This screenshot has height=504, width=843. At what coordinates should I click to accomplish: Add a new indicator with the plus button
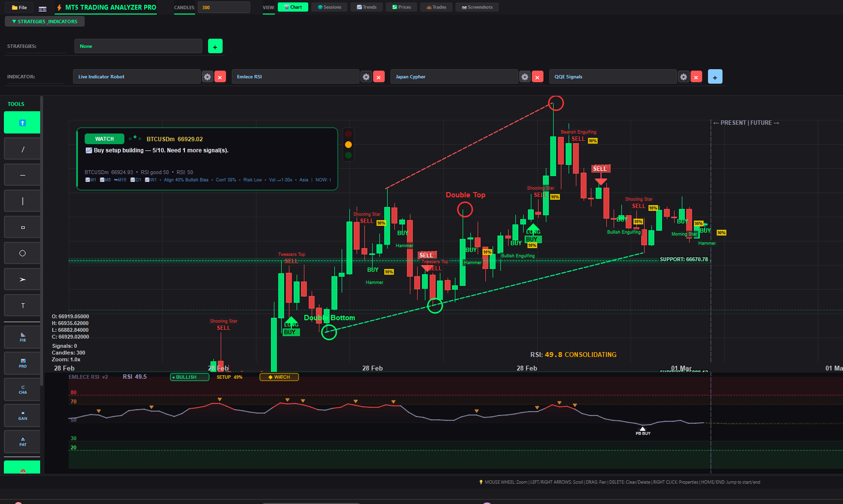[715, 76]
